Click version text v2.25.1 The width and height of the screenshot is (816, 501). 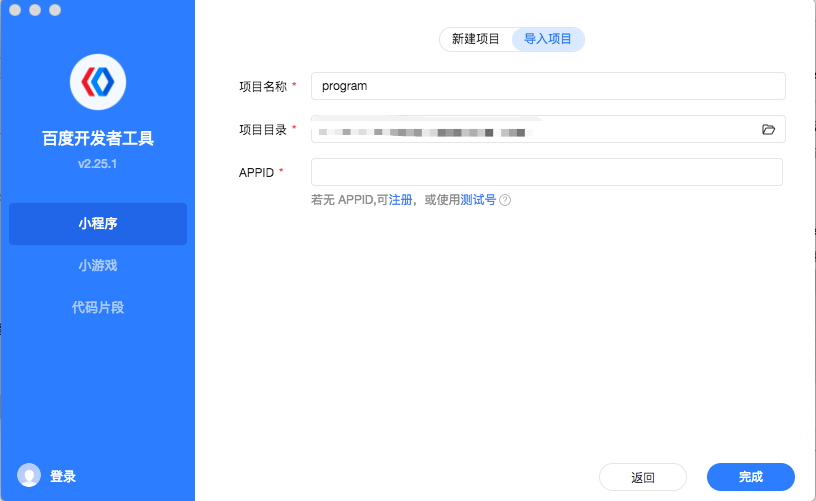[97, 164]
